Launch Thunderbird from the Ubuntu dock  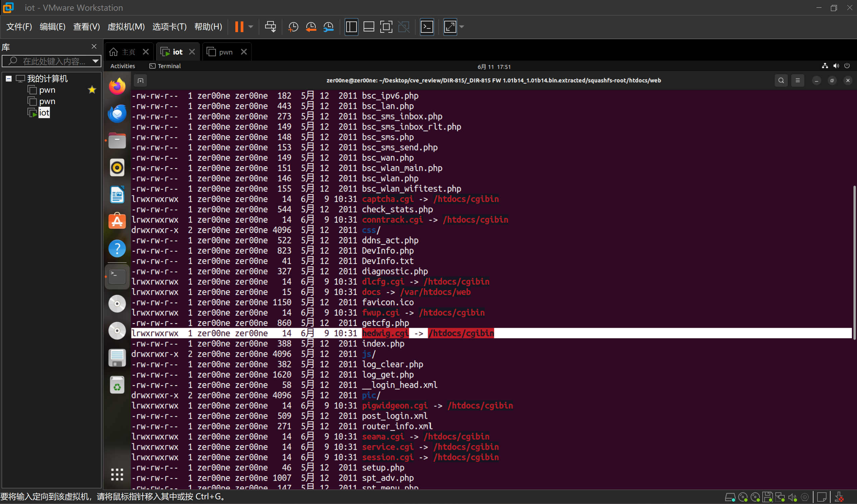(117, 113)
